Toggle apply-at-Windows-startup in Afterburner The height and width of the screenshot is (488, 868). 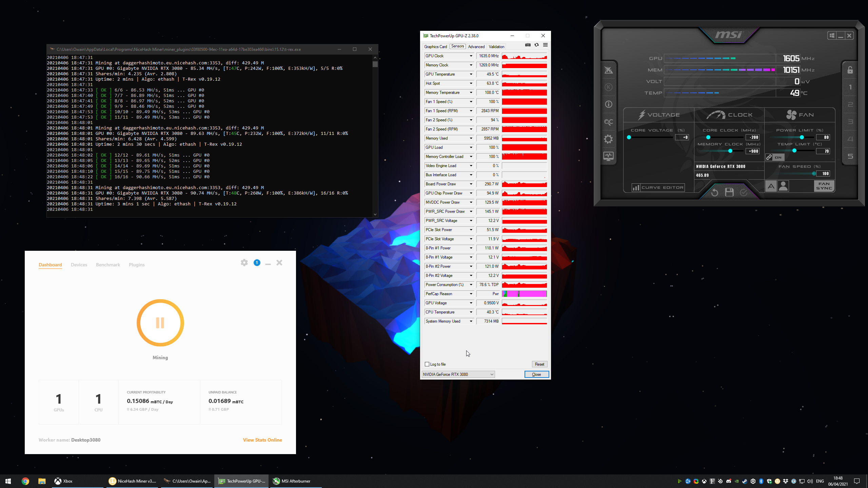click(x=831, y=36)
